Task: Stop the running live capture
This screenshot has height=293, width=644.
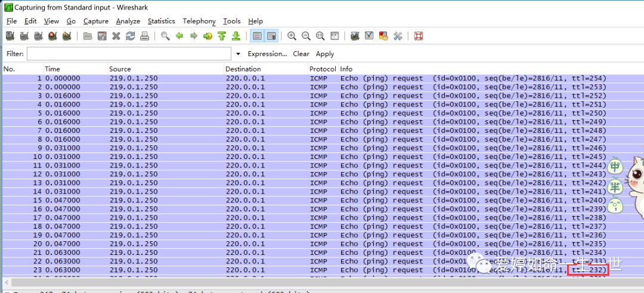Action: tap(52, 36)
